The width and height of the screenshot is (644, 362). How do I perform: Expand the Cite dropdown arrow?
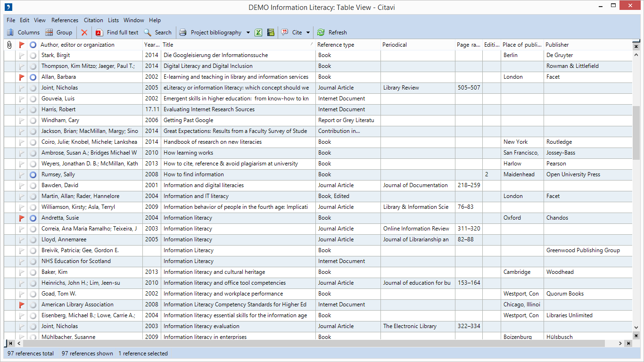tap(308, 33)
